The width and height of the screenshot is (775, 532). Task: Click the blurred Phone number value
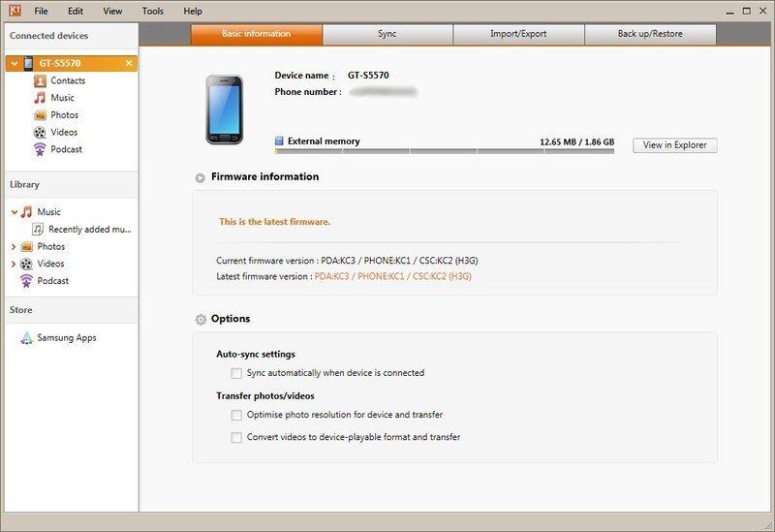pyautogui.click(x=383, y=92)
